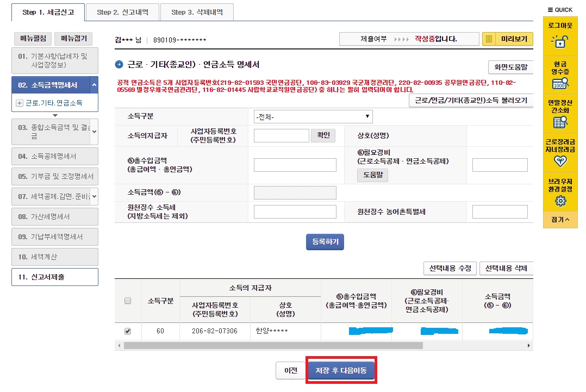Open menu 09. 기납부세액명세서

(55, 237)
